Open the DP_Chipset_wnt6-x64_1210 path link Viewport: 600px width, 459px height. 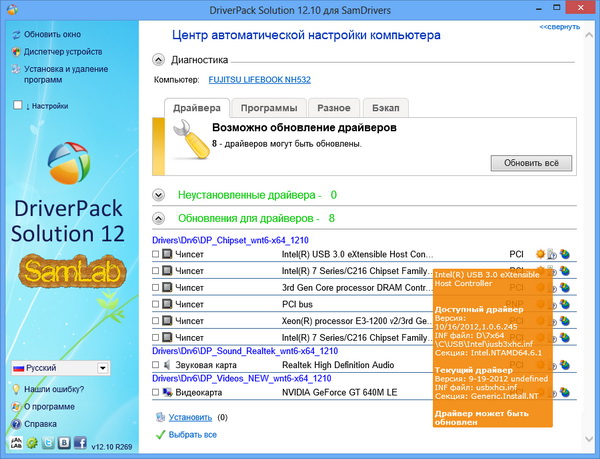click(x=230, y=240)
